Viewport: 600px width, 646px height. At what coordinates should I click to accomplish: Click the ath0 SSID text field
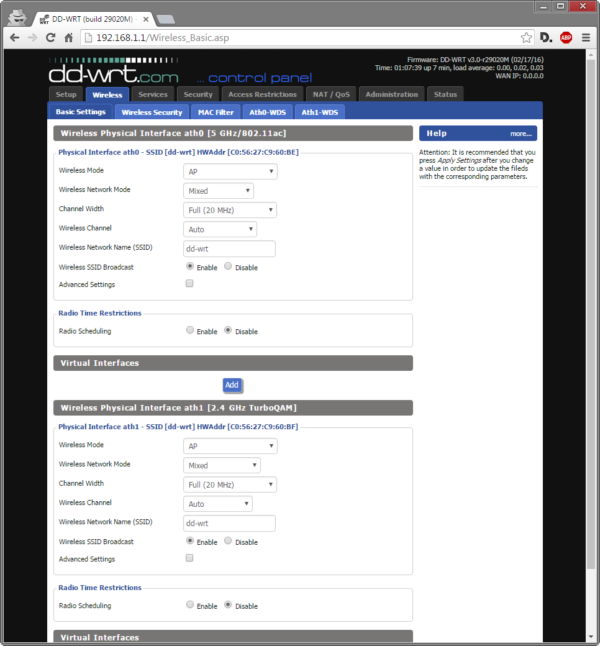229,248
